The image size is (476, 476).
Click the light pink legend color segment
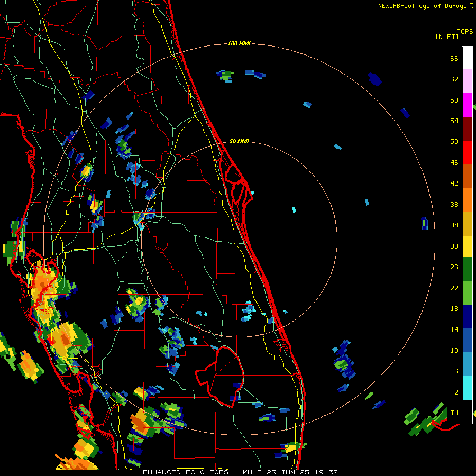[467, 81]
